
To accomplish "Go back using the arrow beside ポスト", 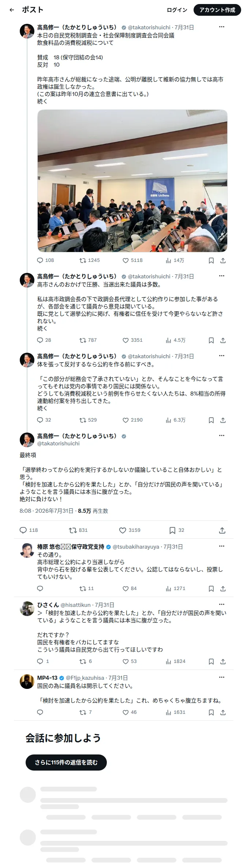I will (x=12, y=10).
